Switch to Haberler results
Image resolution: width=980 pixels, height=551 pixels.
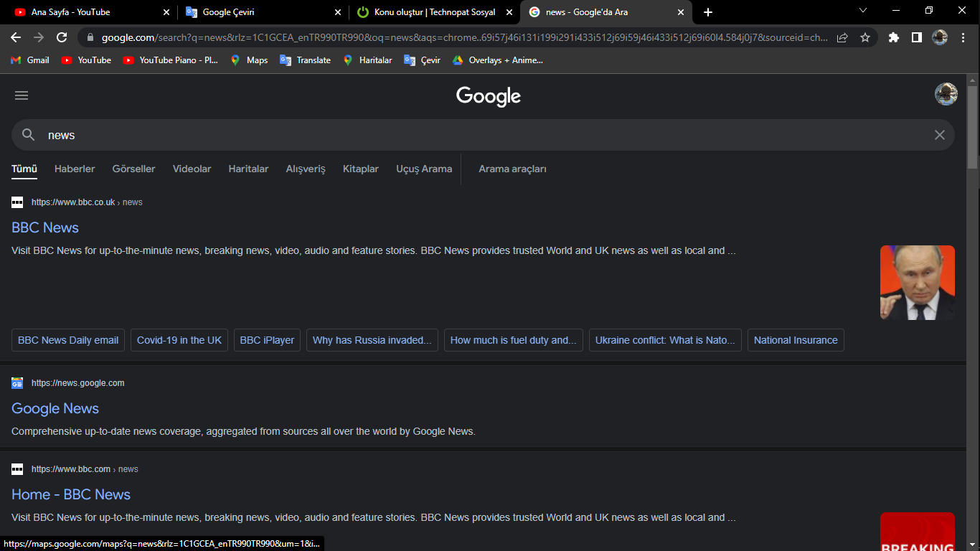click(x=75, y=169)
